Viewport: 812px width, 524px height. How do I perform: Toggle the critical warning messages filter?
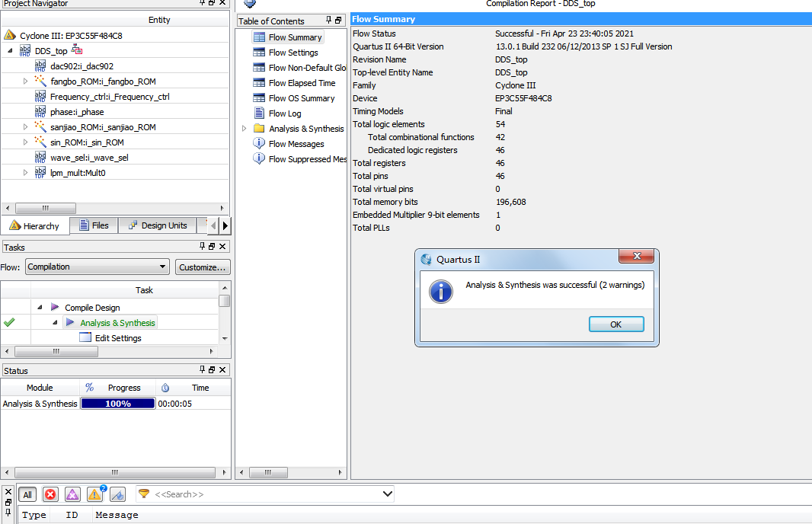72,494
